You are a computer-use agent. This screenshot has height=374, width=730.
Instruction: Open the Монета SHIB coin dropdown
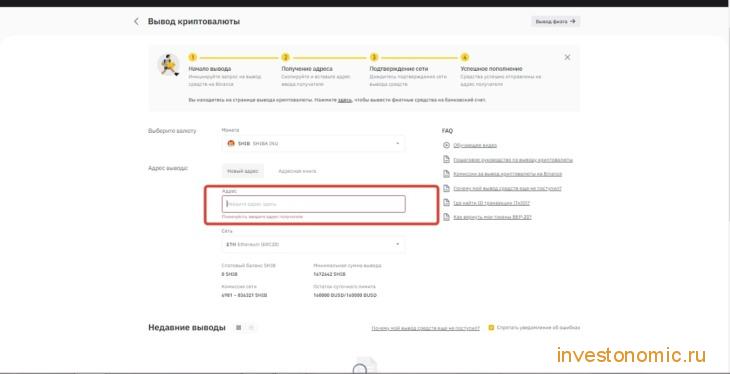pos(313,143)
